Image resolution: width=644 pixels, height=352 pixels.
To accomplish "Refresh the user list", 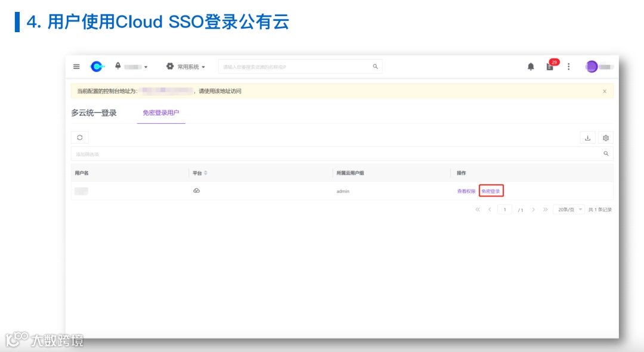I will click(x=80, y=138).
